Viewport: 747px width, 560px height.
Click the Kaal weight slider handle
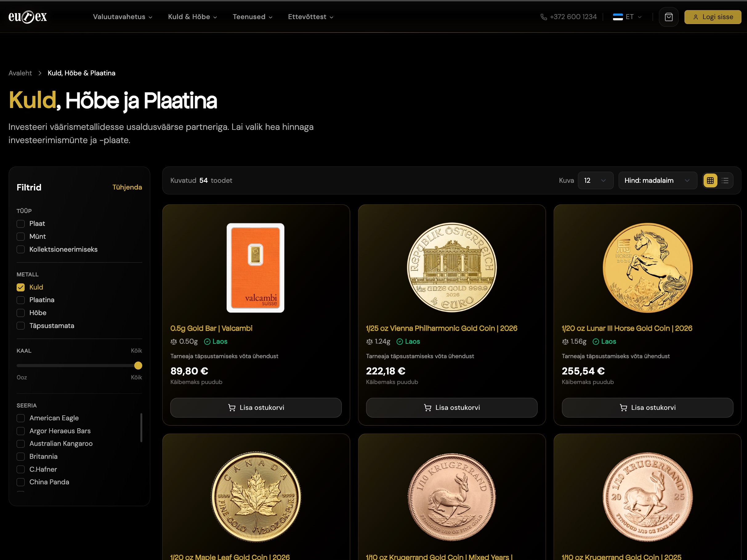[138, 366]
